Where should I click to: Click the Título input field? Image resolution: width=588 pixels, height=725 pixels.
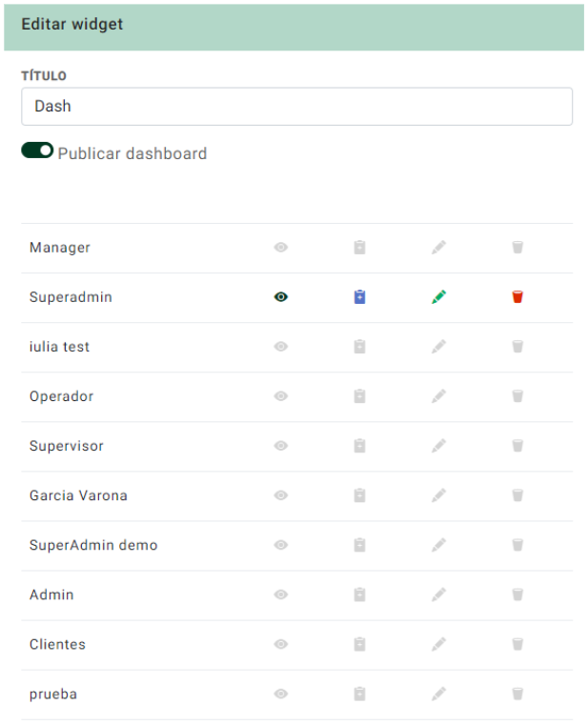[296, 107]
